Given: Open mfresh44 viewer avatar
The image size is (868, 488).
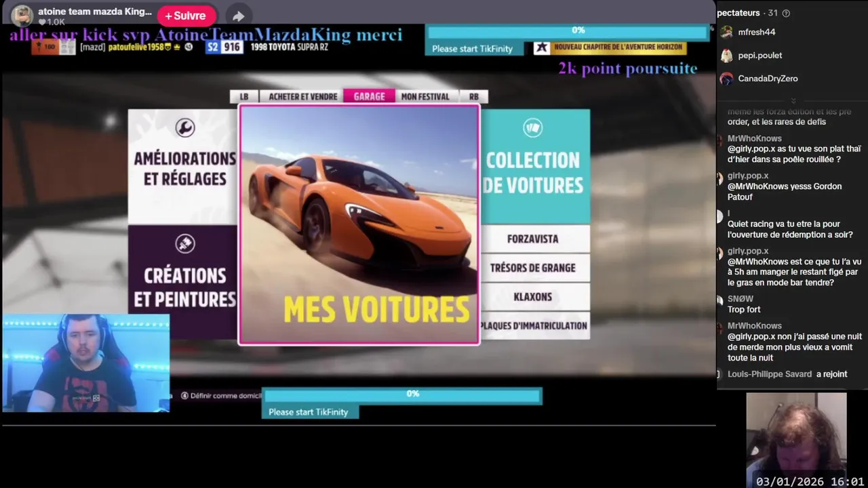Looking at the screenshot, I should point(726,32).
